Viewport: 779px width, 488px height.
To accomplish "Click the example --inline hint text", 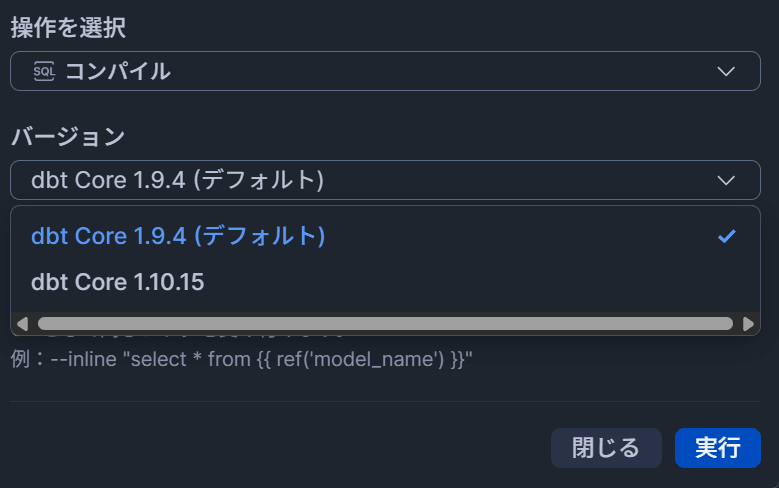I will (240, 359).
